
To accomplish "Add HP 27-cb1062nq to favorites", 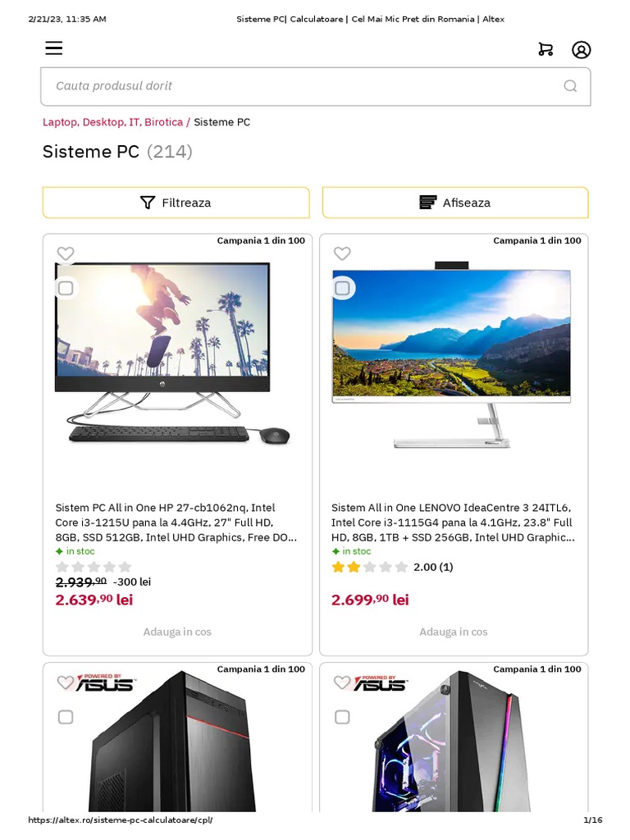I will pyautogui.click(x=66, y=253).
